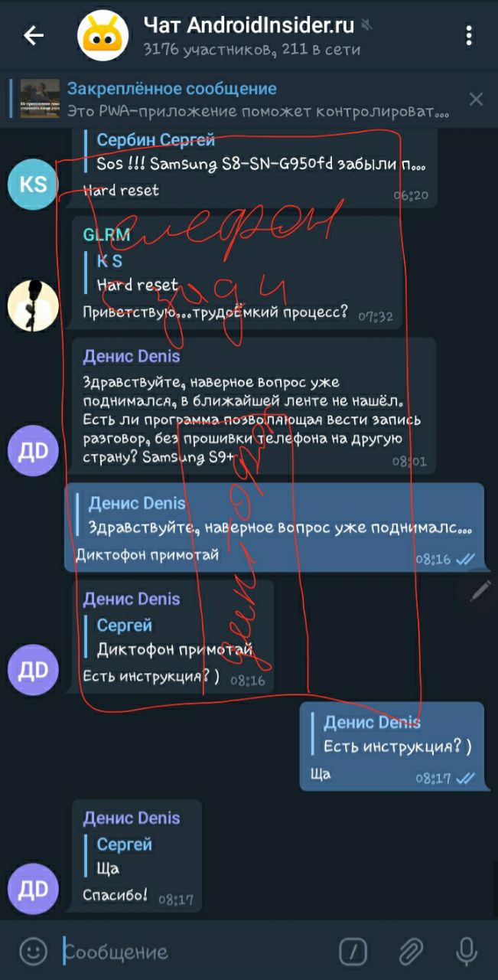Dismiss the pinned message with the X
Viewport: 498px width, 980px height.
476,99
